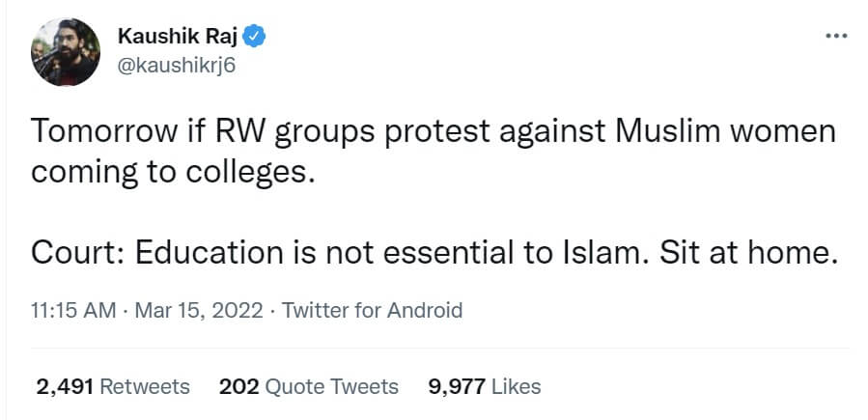Open the Quote Tweets label link

[331, 387]
